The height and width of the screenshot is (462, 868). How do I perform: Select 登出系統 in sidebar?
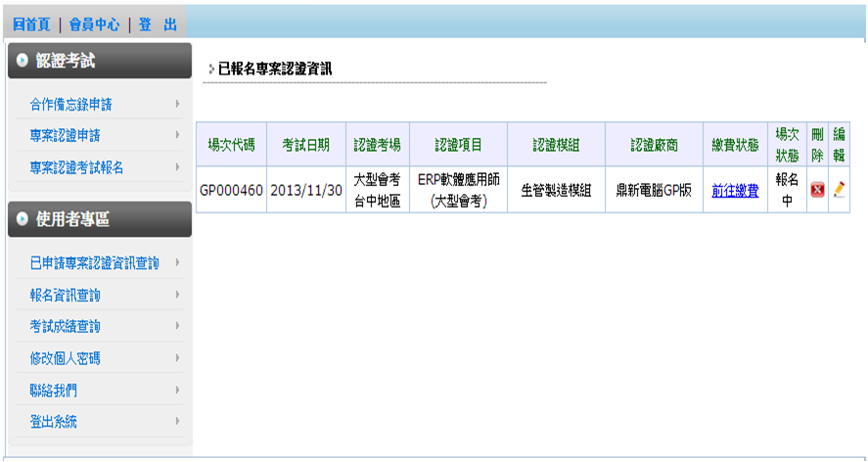click(54, 422)
